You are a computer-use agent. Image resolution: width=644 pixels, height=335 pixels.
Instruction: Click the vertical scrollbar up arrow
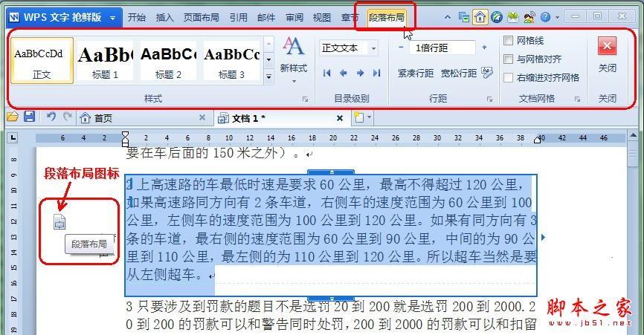[633, 136]
